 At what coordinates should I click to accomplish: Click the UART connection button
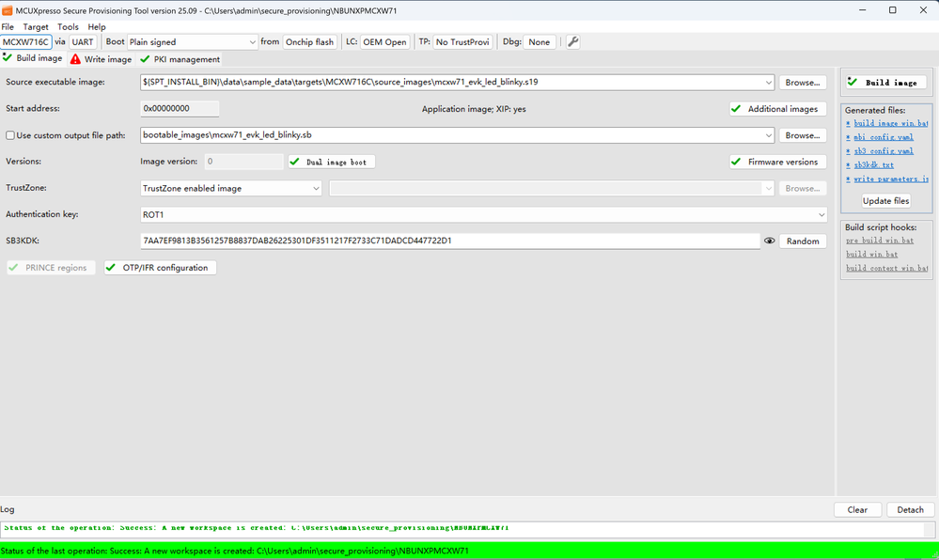coord(83,42)
